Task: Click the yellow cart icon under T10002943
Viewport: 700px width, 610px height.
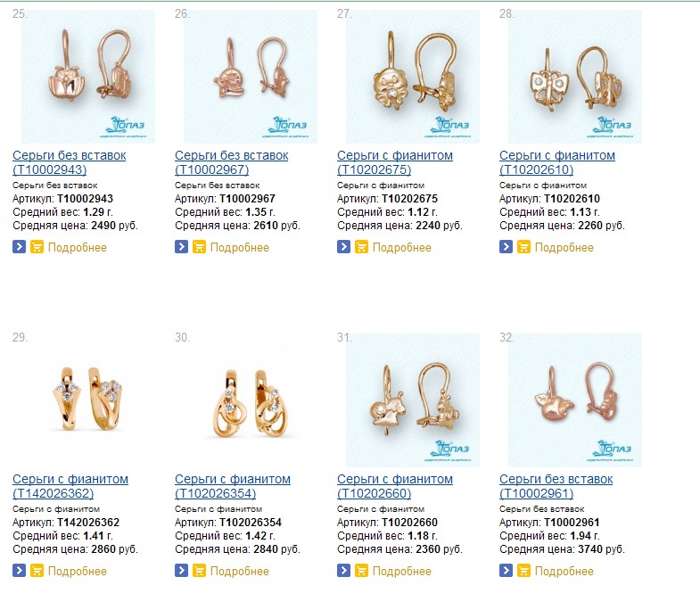Action: [x=37, y=246]
